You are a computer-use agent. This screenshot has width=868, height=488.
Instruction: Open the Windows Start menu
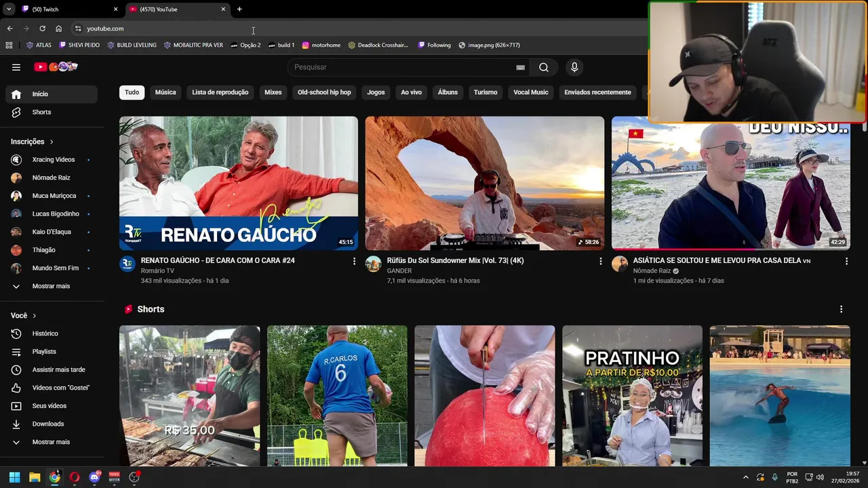pyautogui.click(x=14, y=477)
